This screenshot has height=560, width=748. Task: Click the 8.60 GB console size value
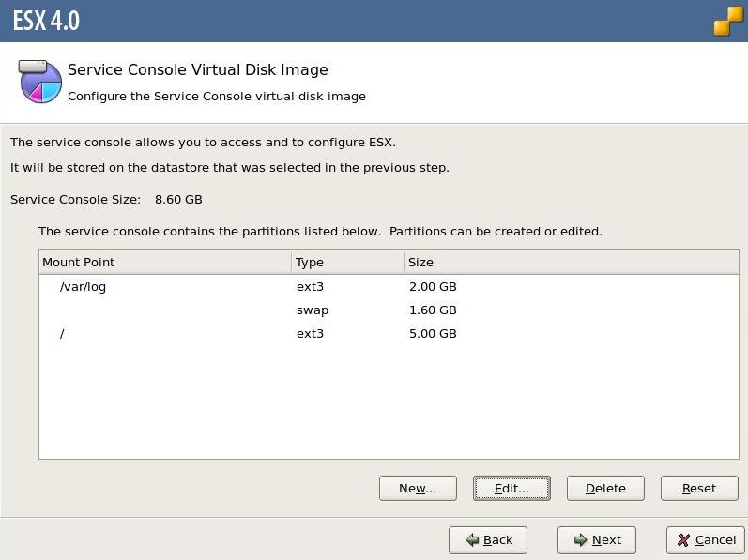tap(178, 199)
